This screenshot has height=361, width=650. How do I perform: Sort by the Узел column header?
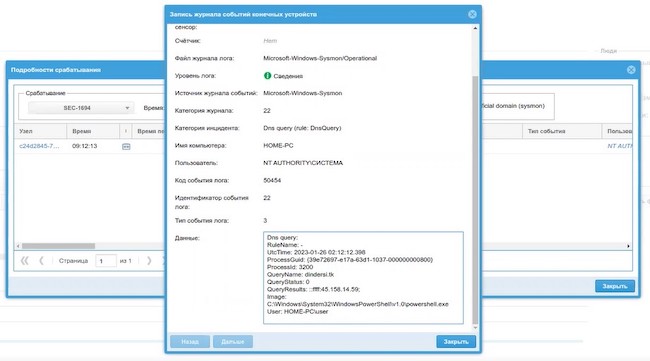(40, 131)
